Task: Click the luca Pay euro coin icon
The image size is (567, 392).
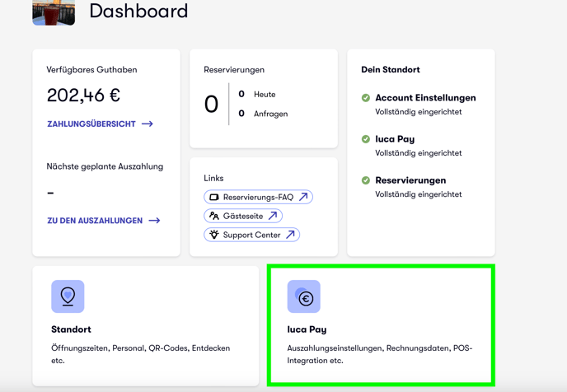Action: [x=304, y=296]
